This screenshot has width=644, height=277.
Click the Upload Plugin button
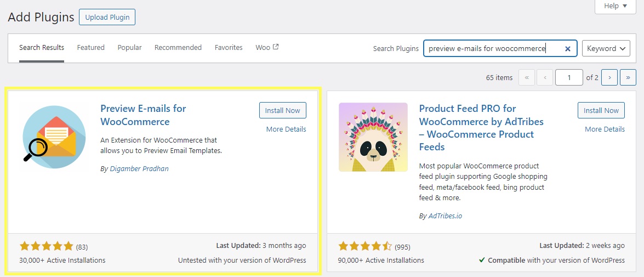click(107, 17)
